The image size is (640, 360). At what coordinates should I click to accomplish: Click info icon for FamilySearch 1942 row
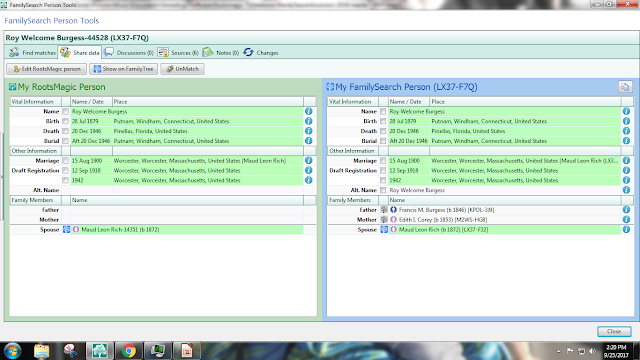(626, 180)
